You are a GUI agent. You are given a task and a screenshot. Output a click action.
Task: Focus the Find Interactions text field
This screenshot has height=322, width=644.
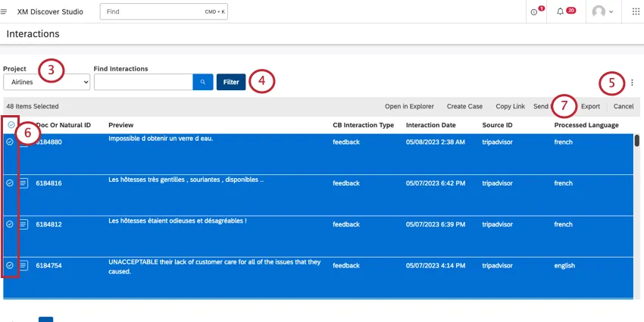point(143,82)
